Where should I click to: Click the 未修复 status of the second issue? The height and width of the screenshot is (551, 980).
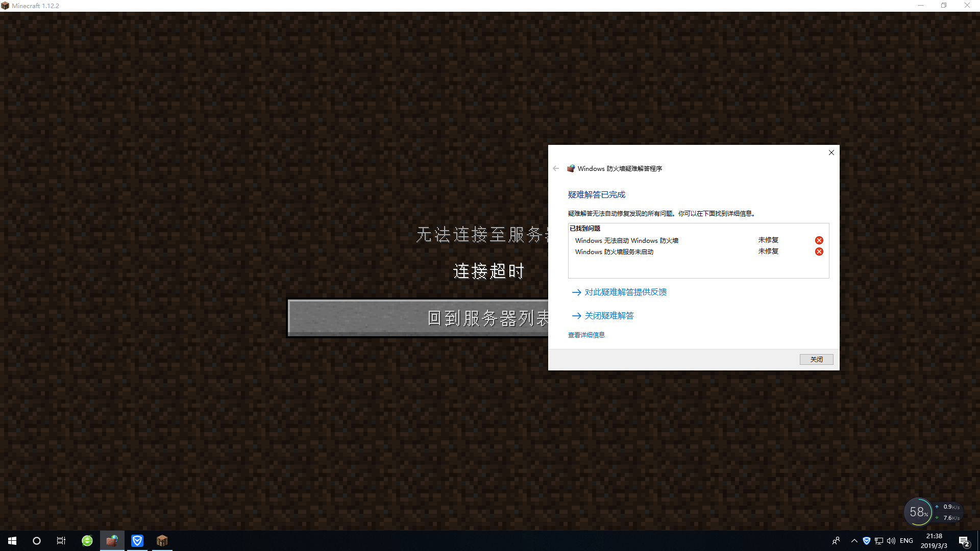click(x=768, y=252)
